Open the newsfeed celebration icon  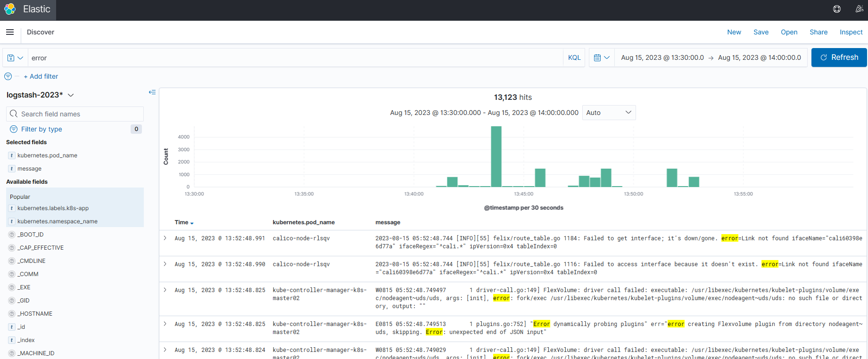click(x=860, y=9)
